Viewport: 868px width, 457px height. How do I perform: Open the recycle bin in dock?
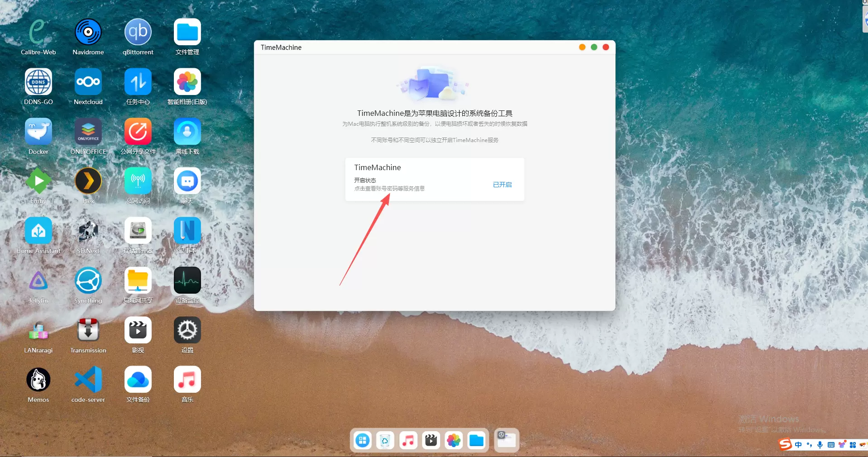click(385, 440)
